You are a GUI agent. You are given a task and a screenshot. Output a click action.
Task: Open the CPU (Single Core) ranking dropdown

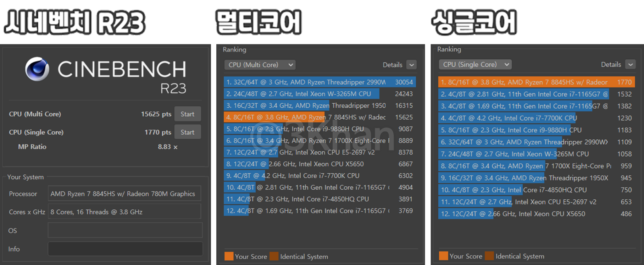[475, 64]
